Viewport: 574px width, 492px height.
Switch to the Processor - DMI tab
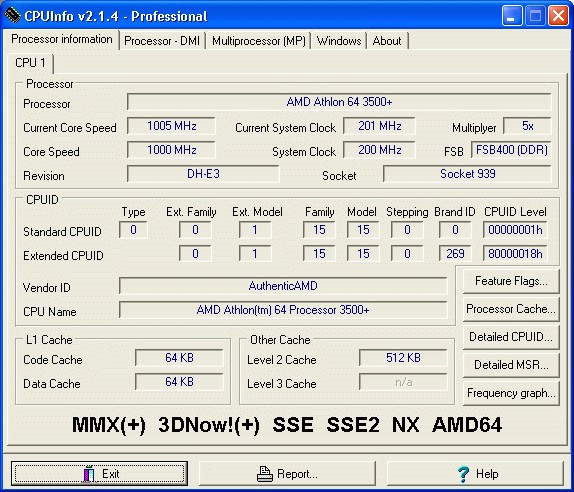[x=162, y=41]
